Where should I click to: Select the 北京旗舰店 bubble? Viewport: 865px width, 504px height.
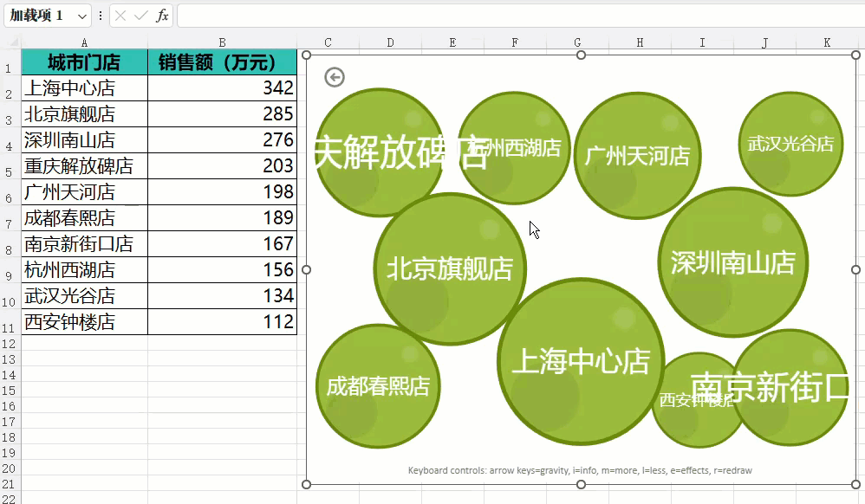450,269
